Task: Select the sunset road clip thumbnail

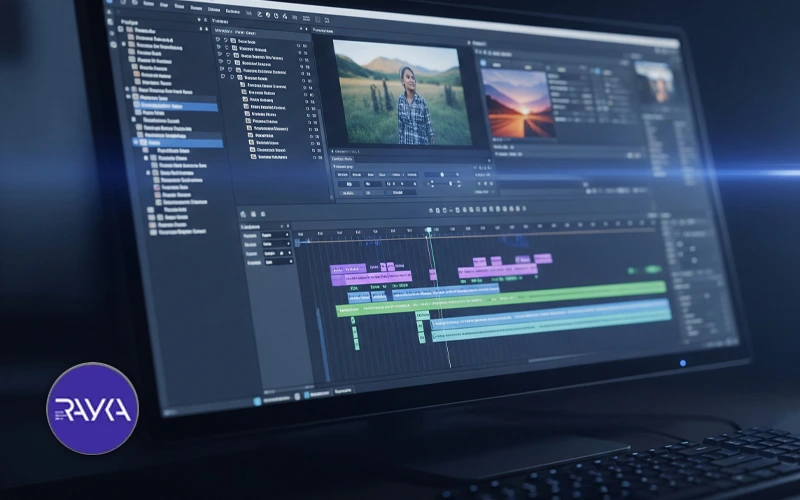Action: [x=517, y=104]
